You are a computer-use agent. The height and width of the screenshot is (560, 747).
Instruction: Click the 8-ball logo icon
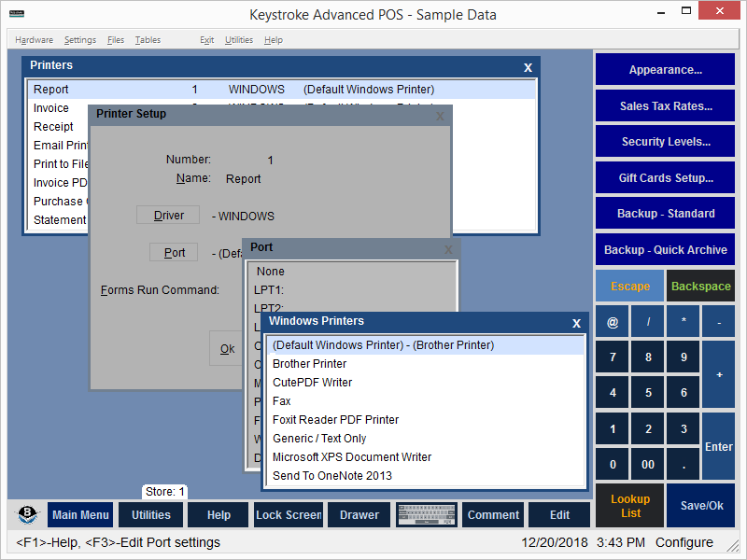pyautogui.click(x=27, y=515)
